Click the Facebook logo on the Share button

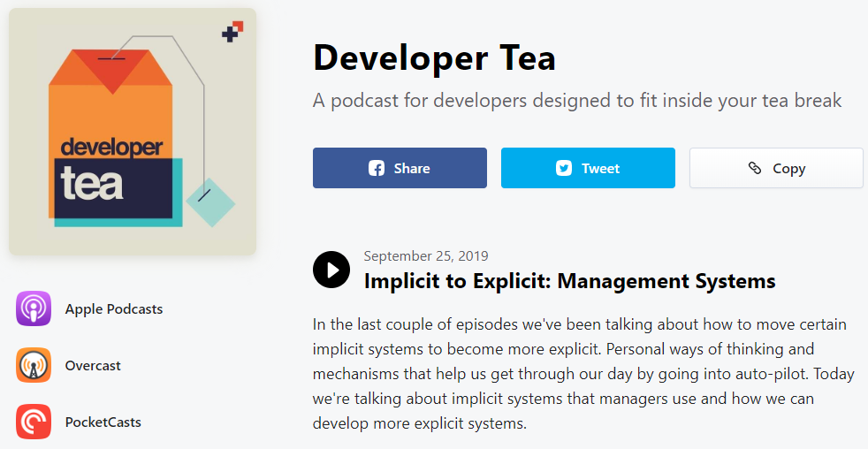377,168
